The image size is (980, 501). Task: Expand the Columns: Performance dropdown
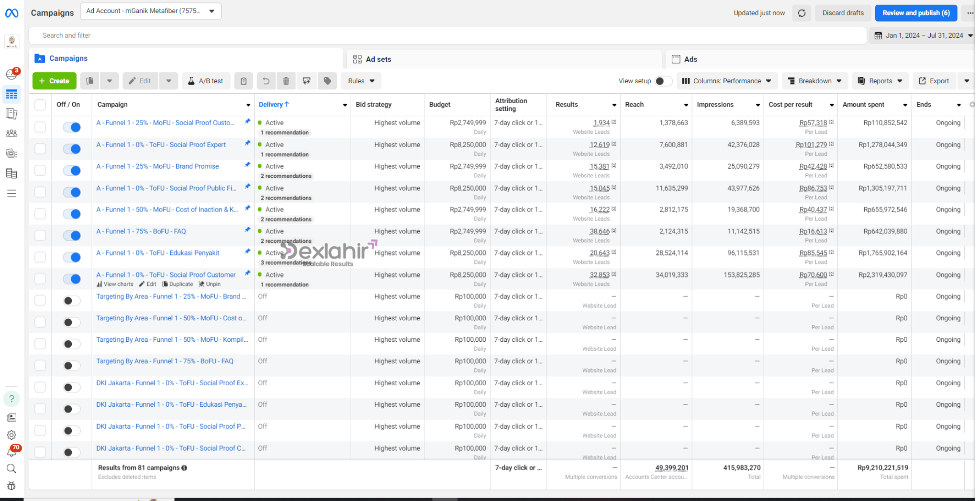click(x=726, y=81)
